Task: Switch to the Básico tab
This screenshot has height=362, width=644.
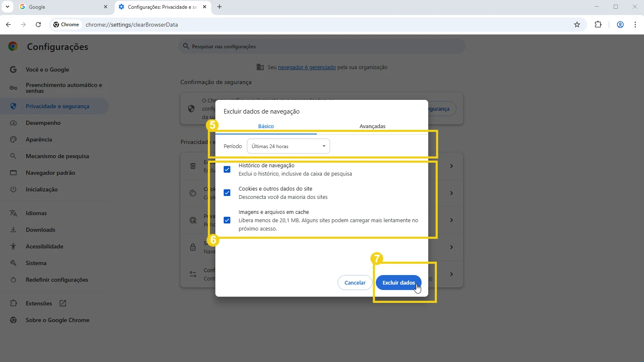Action: point(266,126)
